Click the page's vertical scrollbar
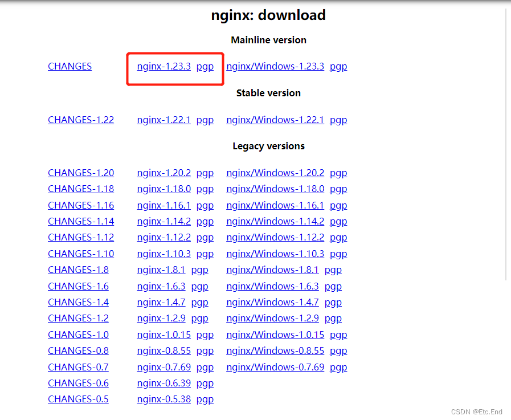The image size is (511, 420). click(506, 144)
